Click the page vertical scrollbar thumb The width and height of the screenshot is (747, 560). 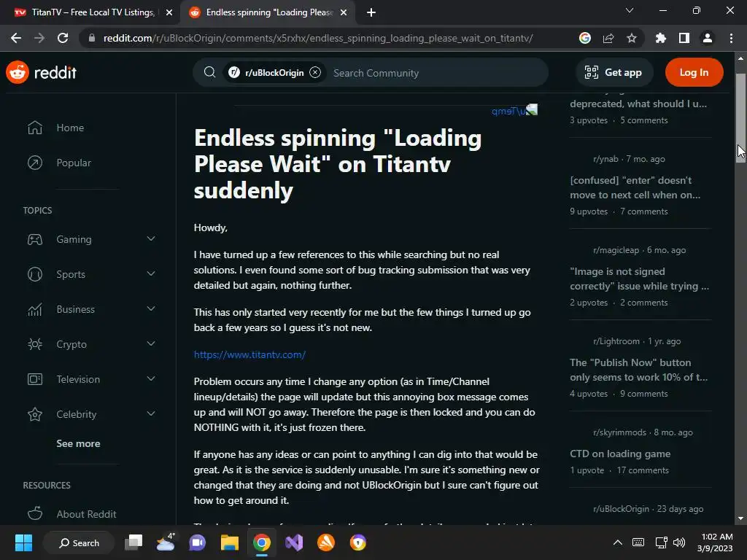pyautogui.click(x=740, y=118)
